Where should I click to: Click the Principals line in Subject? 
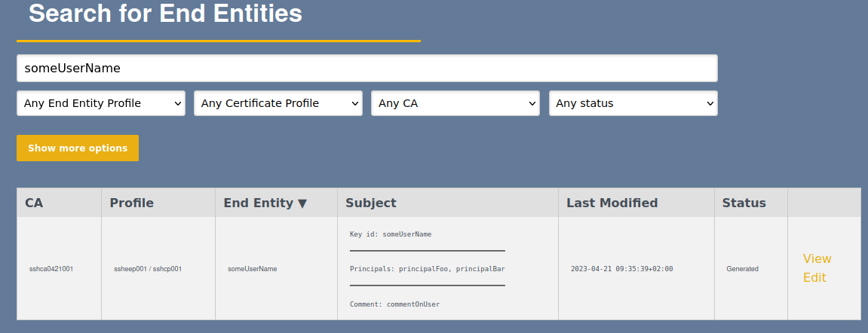coord(427,269)
